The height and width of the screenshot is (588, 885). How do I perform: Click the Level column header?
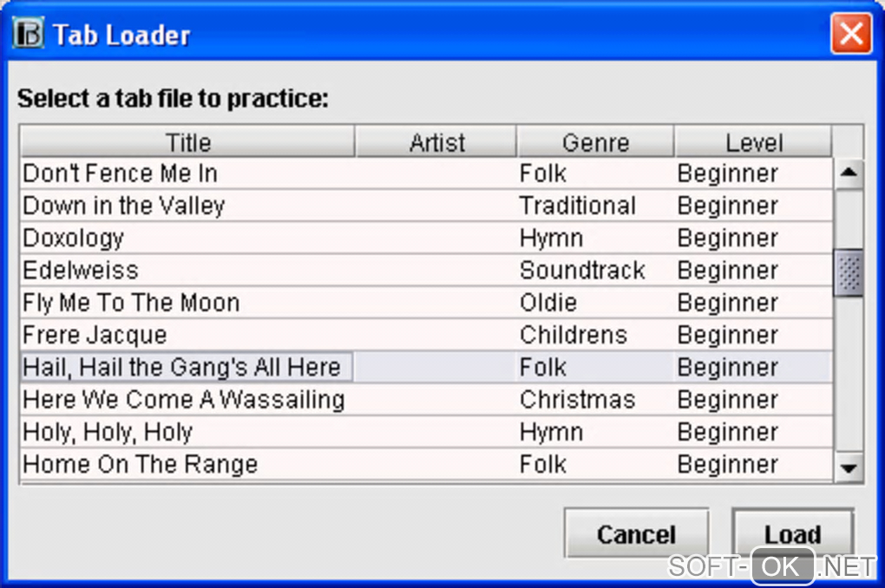(x=753, y=142)
